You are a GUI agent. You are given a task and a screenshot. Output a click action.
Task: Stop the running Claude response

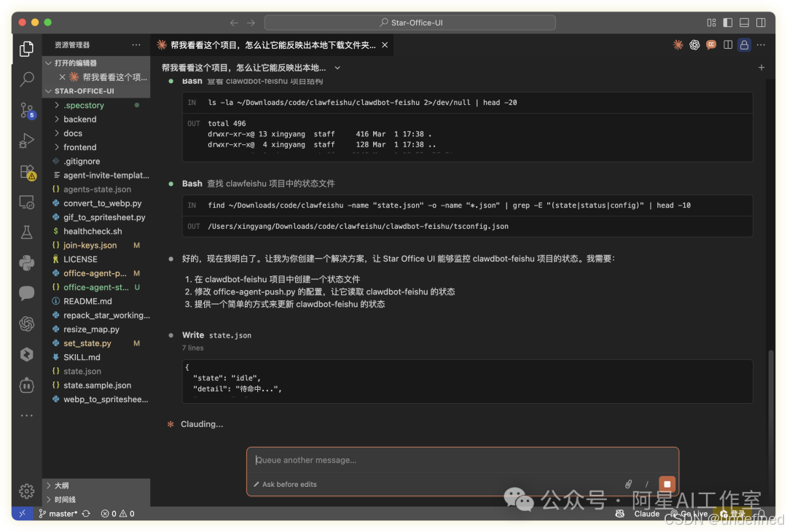667,484
